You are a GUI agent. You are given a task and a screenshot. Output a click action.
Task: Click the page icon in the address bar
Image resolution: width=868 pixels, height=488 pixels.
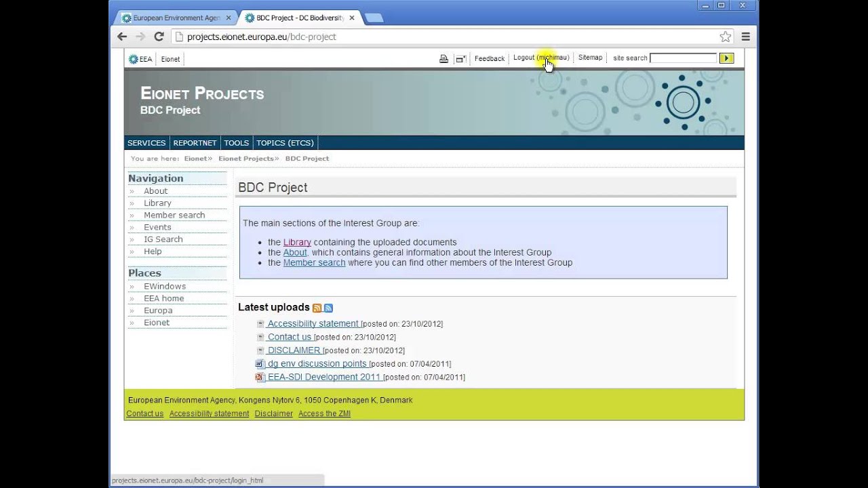(x=179, y=37)
